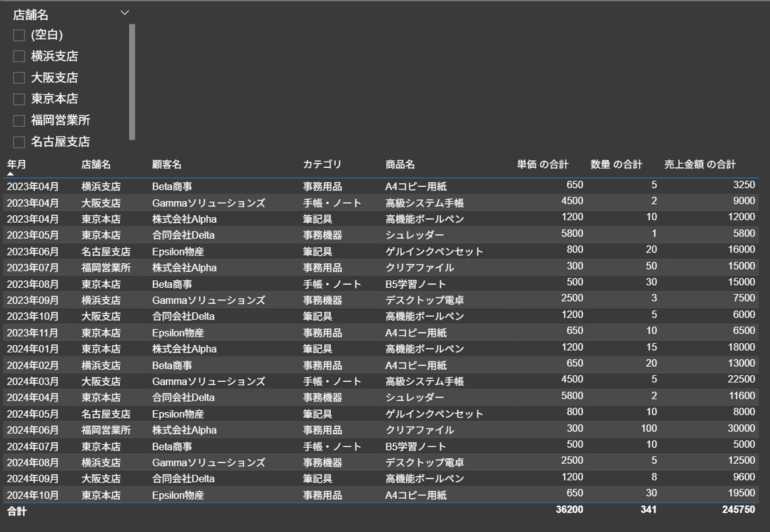Toggle the 福岡営業所 slicer checkbox
Image resolution: width=770 pixels, height=532 pixels.
19,121
